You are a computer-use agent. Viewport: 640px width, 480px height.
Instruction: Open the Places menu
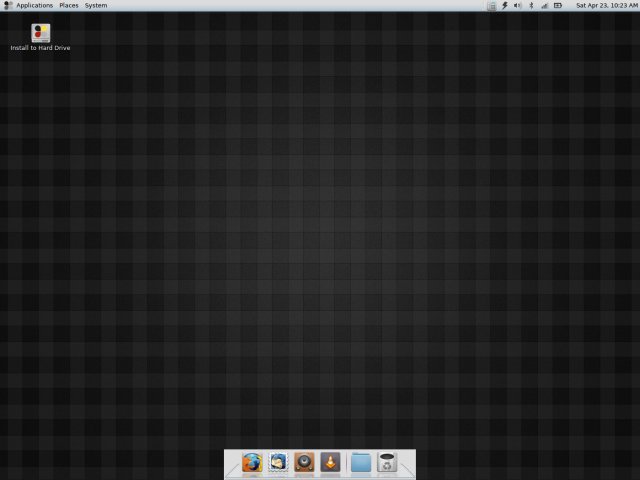69,5
